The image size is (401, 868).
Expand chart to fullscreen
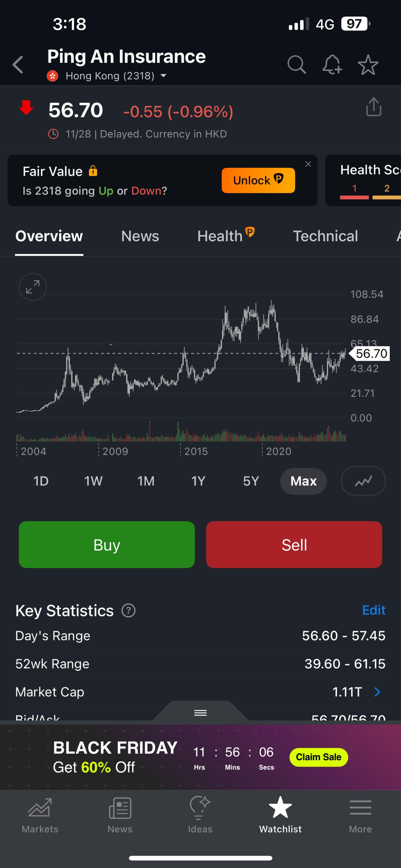tap(33, 287)
